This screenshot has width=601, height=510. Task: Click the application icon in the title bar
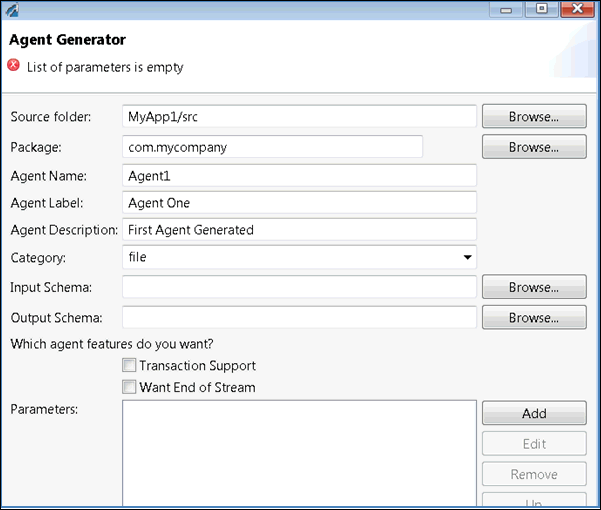(12, 9)
